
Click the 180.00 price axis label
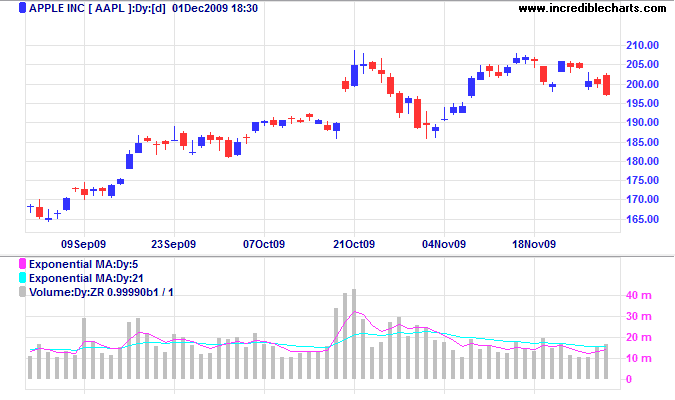point(642,161)
